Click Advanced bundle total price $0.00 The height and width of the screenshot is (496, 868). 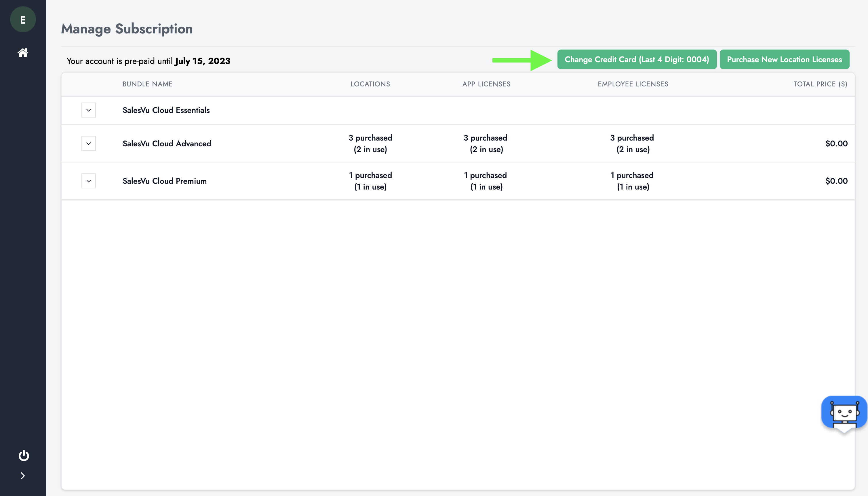coord(836,144)
